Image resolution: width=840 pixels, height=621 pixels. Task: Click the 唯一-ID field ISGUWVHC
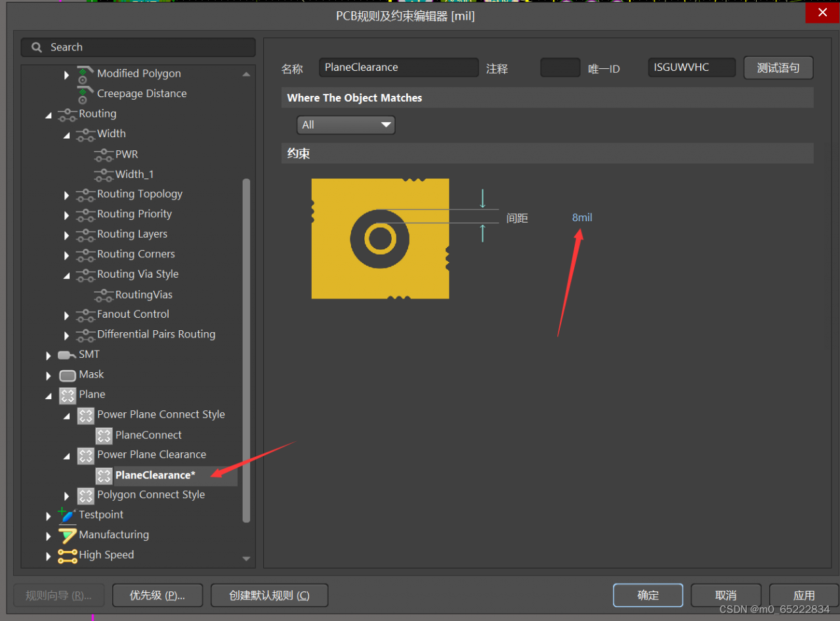(x=692, y=68)
